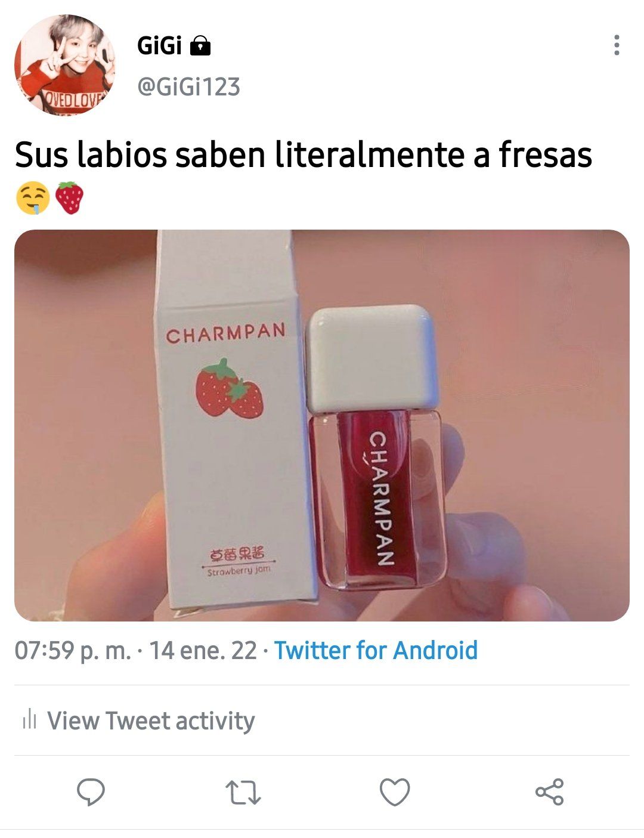The height and width of the screenshot is (838, 644).
Task: Click the @GiGi123 handle
Action: [188, 87]
